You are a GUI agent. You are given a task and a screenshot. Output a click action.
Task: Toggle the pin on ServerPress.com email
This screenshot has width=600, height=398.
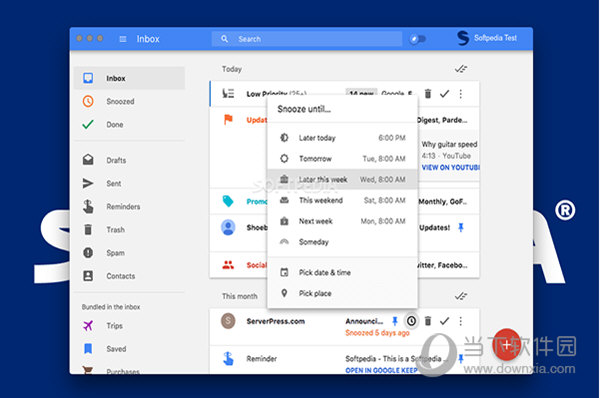click(x=395, y=321)
